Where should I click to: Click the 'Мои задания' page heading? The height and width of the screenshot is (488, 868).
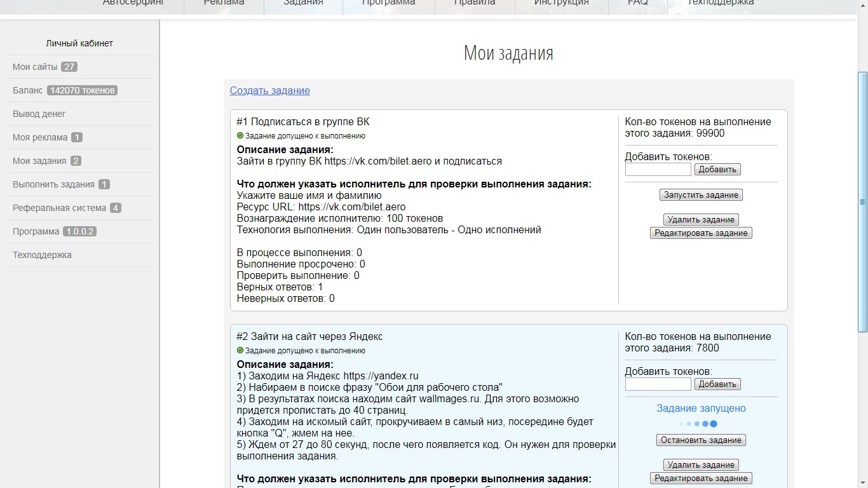point(508,52)
